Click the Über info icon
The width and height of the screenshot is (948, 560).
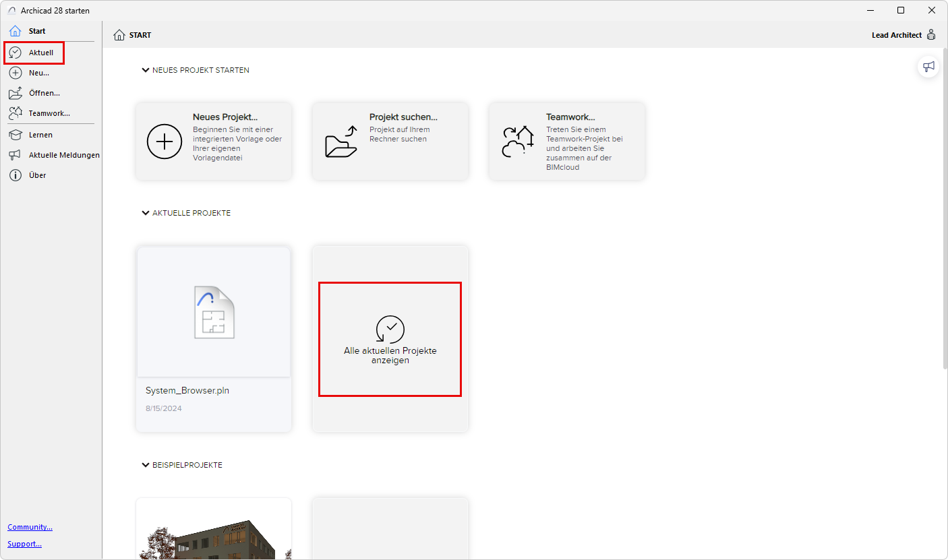(15, 175)
